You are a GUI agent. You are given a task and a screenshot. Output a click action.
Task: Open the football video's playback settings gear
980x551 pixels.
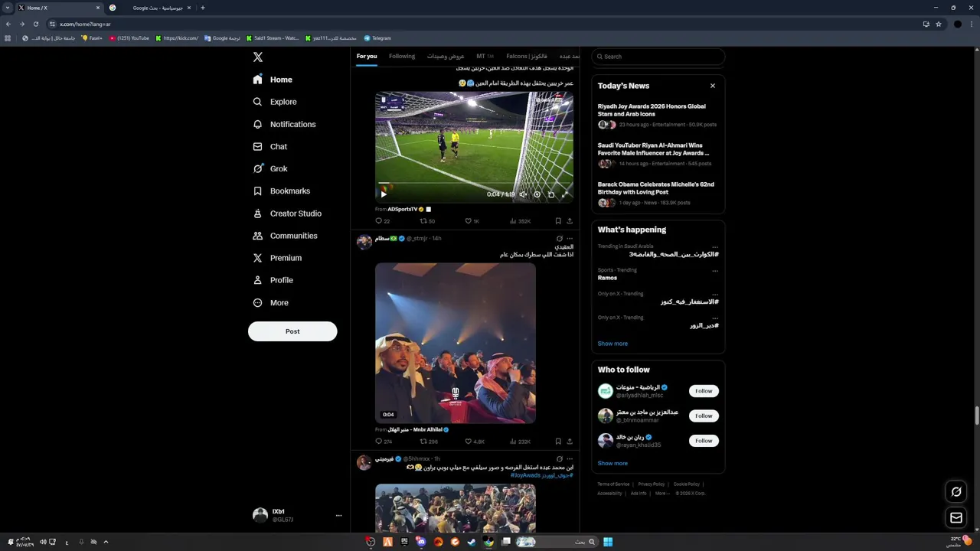tap(537, 194)
